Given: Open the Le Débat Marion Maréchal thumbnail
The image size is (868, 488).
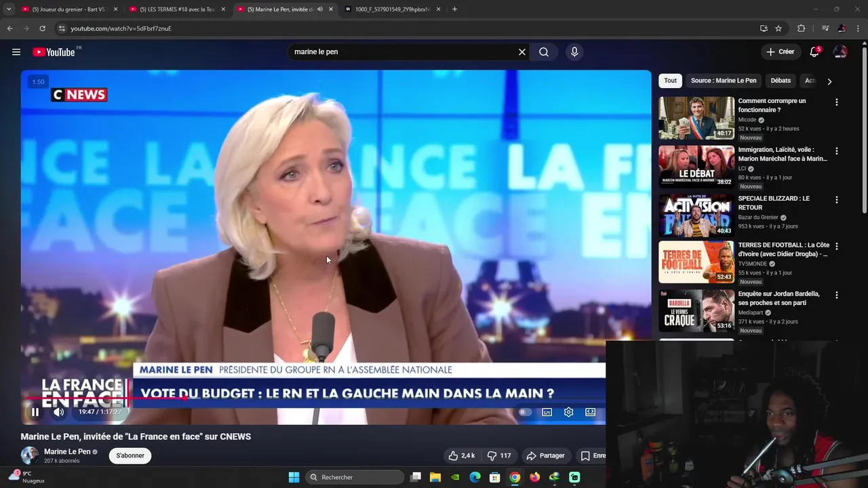Looking at the screenshot, I should pyautogui.click(x=696, y=166).
